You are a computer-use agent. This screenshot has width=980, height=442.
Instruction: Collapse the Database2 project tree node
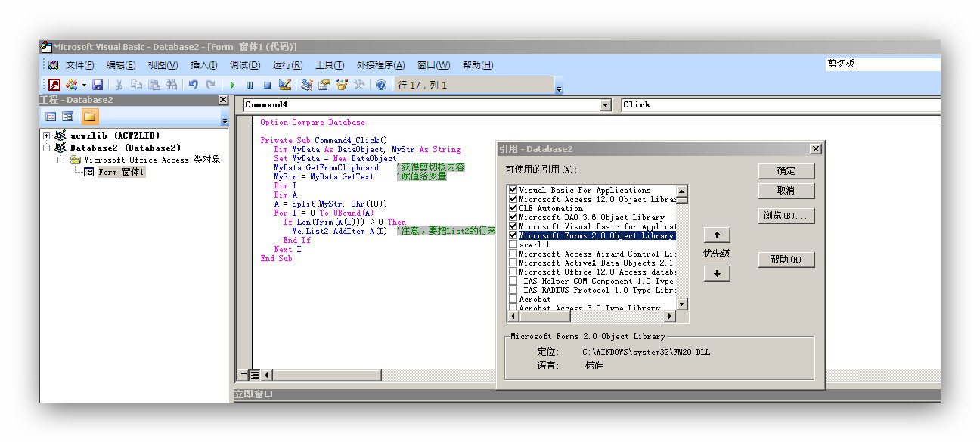47,148
